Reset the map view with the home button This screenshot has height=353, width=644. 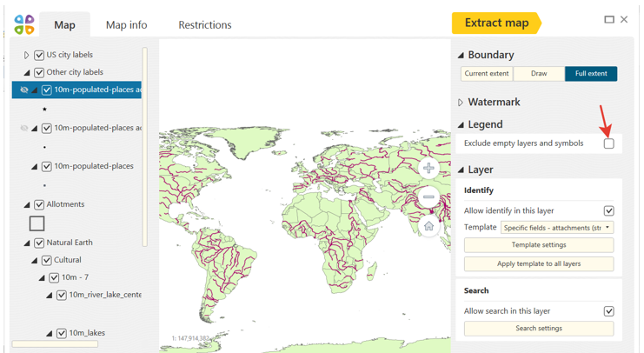click(428, 226)
